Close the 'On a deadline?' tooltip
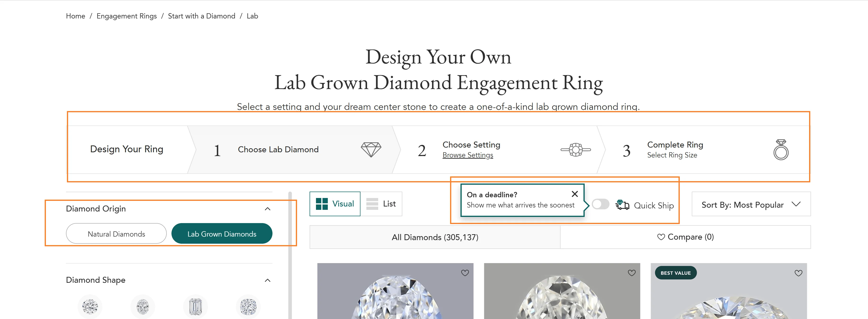 pyautogui.click(x=575, y=194)
